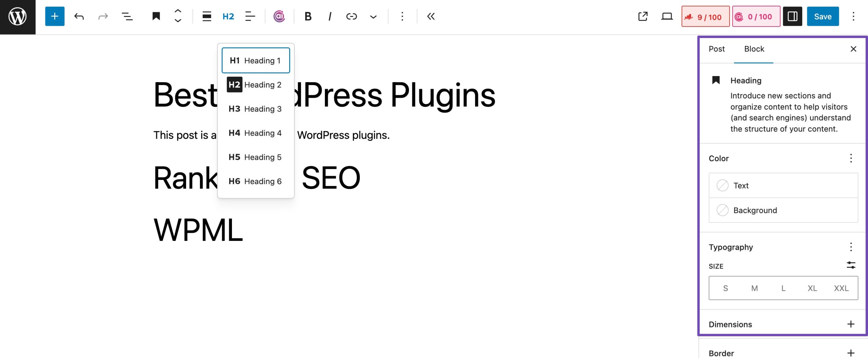Image resolution: width=868 pixels, height=358 pixels.
Task: Click the heading block type bookmark icon in toolbar
Action: click(156, 16)
